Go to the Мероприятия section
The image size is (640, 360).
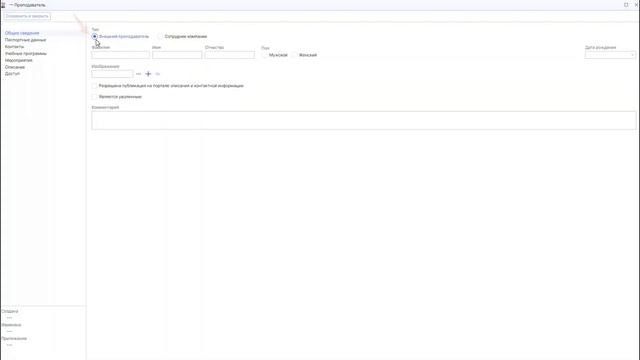(x=18, y=60)
